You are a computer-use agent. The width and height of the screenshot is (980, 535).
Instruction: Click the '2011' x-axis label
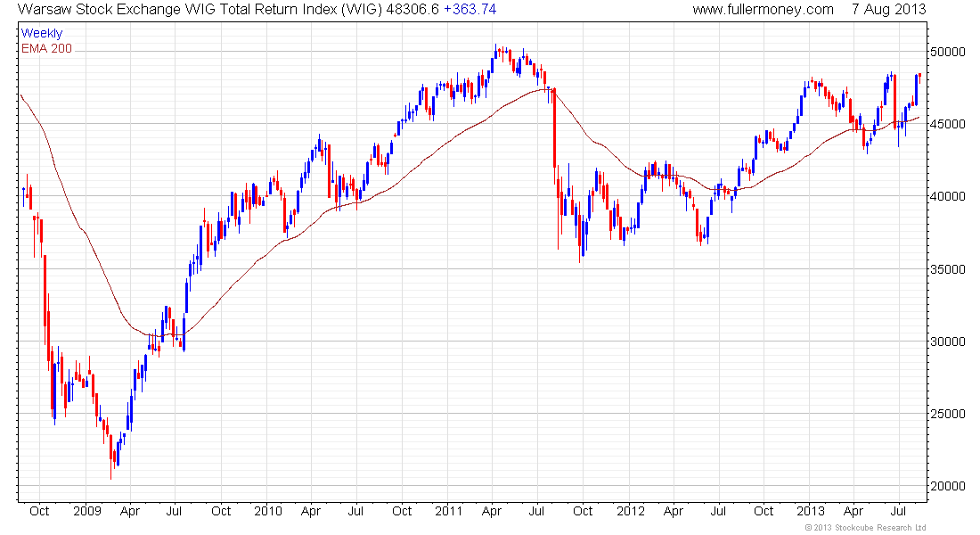[x=449, y=511]
